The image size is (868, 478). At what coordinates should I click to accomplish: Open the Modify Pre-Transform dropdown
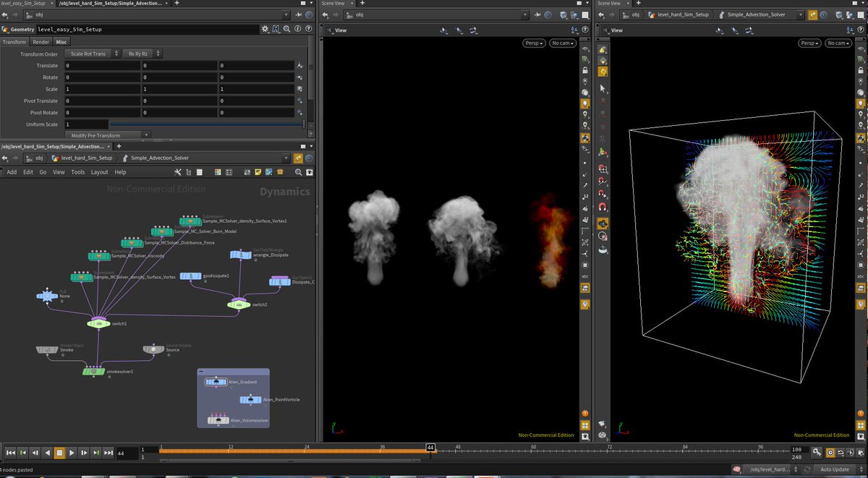click(107, 135)
